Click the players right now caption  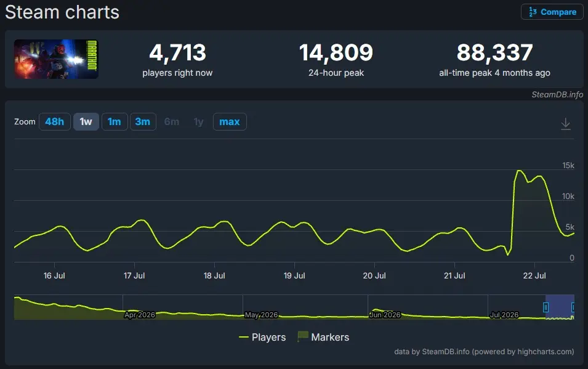[177, 73]
